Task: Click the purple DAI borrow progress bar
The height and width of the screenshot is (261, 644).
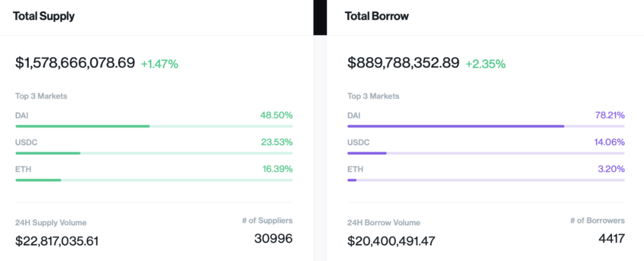Action: click(x=456, y=126)
